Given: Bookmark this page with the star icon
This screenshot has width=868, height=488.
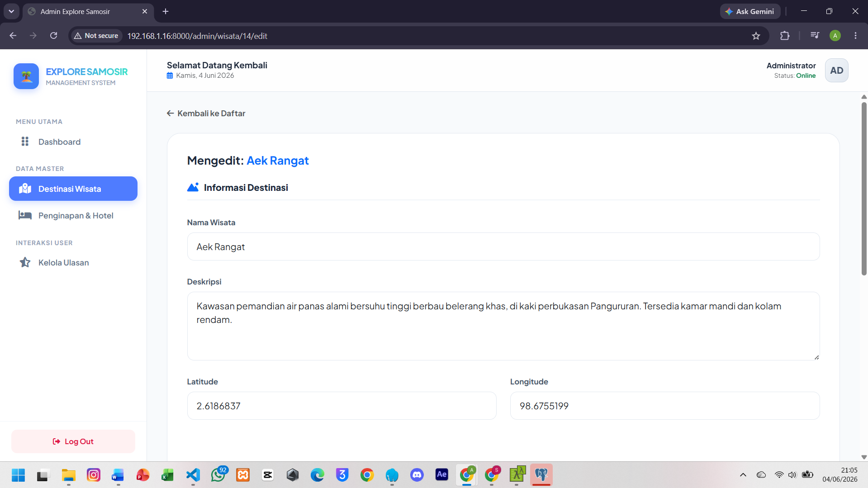Looking at the screenshot, I should point(756,36).
